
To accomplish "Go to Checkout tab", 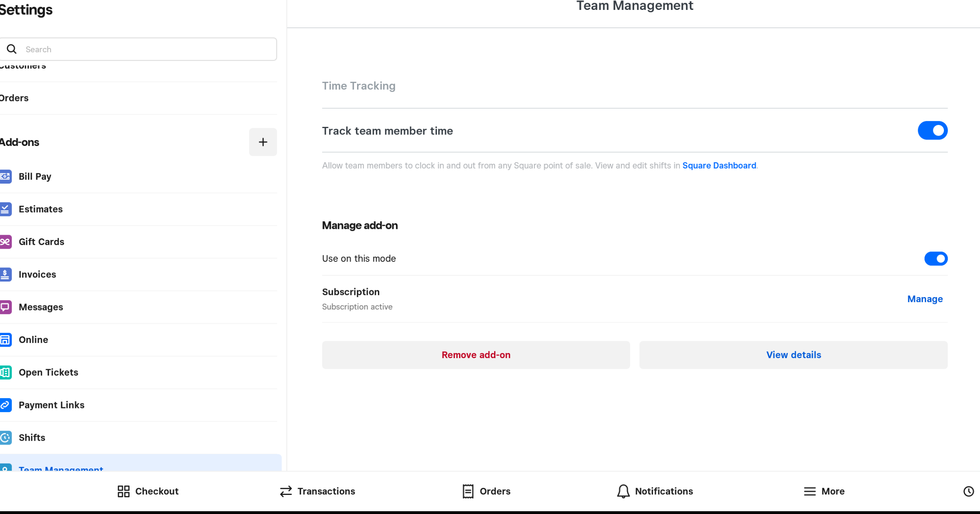I will (x=148, y=491).
